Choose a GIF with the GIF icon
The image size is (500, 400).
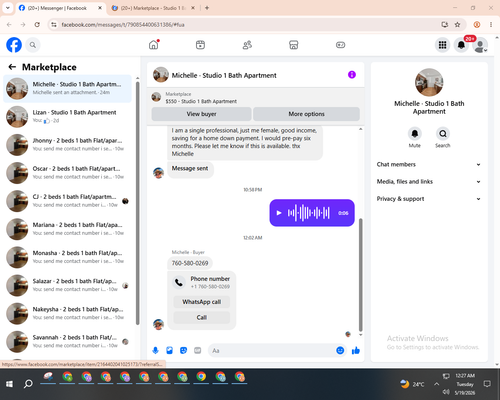tap(198, 350)
